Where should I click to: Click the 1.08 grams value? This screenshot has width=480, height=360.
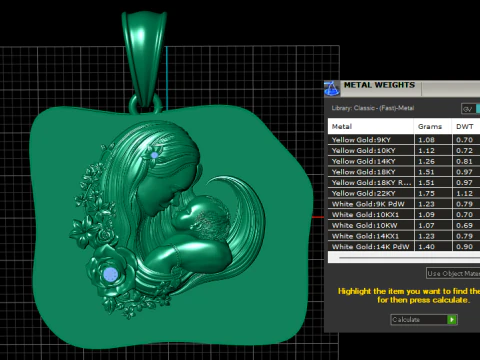[x=426, y=140]
